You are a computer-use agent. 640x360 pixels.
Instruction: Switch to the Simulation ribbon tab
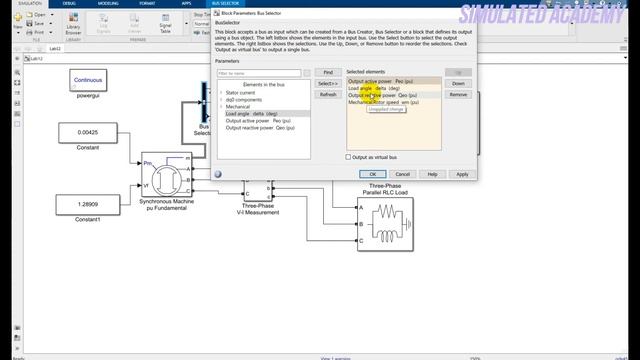pyautogui.click(x=30, y=3)
